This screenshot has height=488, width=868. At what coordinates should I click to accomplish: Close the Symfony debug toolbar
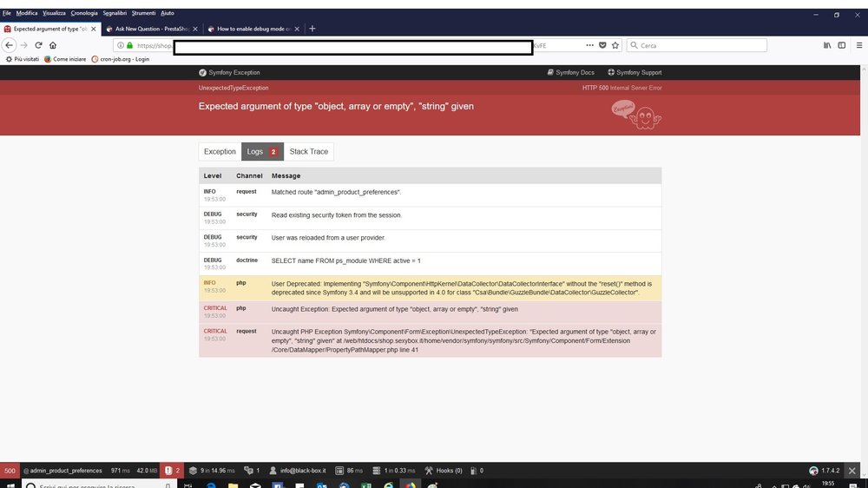(x=852, y=471)
